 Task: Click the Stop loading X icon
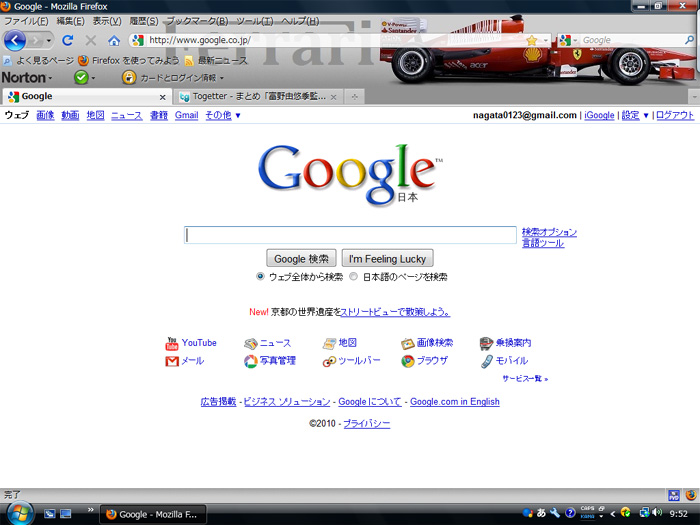[91, 41]
